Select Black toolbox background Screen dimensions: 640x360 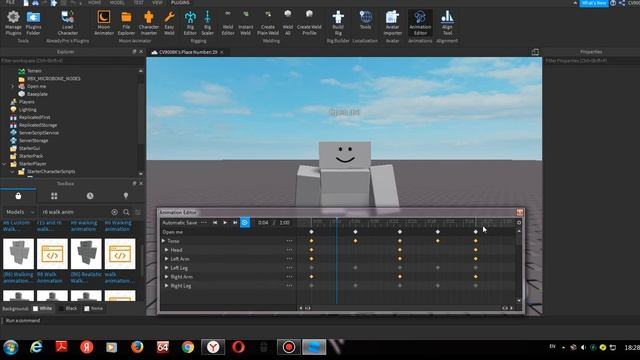(x=67, y=309)
